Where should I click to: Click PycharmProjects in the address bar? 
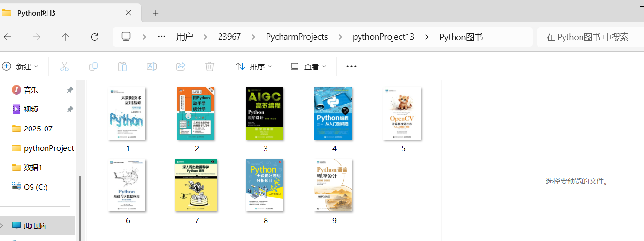pyautogui.click(x=297, y=37)
